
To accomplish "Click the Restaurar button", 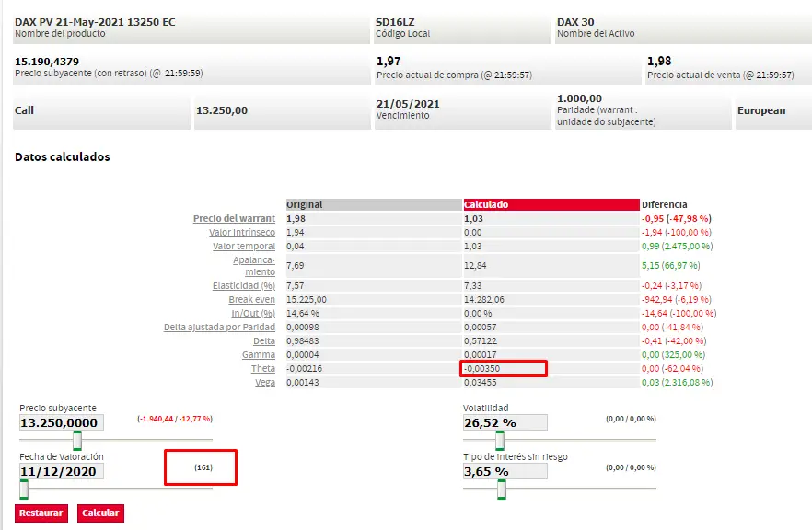I will pos(41,513).
